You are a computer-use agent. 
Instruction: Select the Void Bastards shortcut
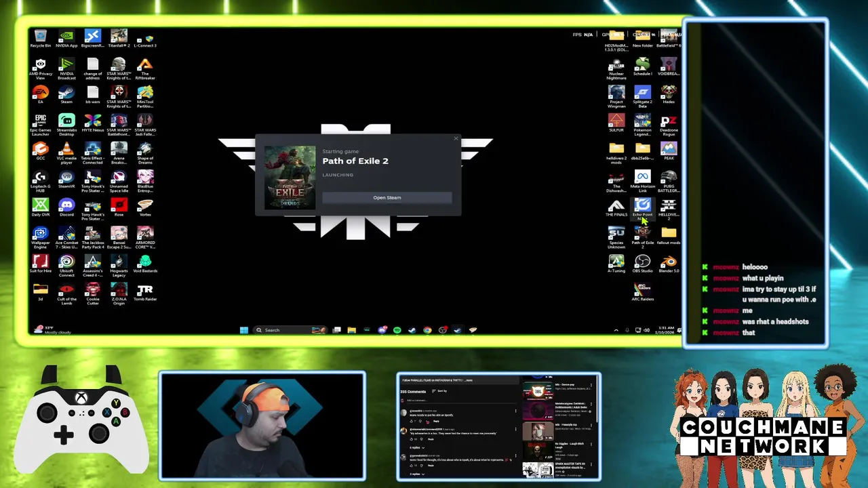(x=145, y=264)
